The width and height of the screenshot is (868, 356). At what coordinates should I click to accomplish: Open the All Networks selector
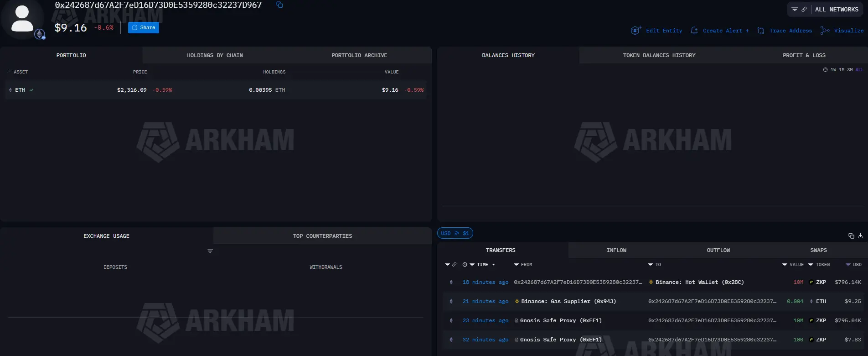point(837,10)
